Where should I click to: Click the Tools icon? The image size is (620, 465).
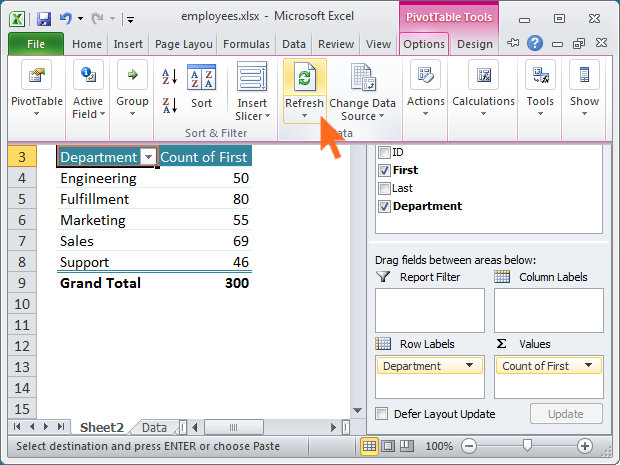[540, 75]
